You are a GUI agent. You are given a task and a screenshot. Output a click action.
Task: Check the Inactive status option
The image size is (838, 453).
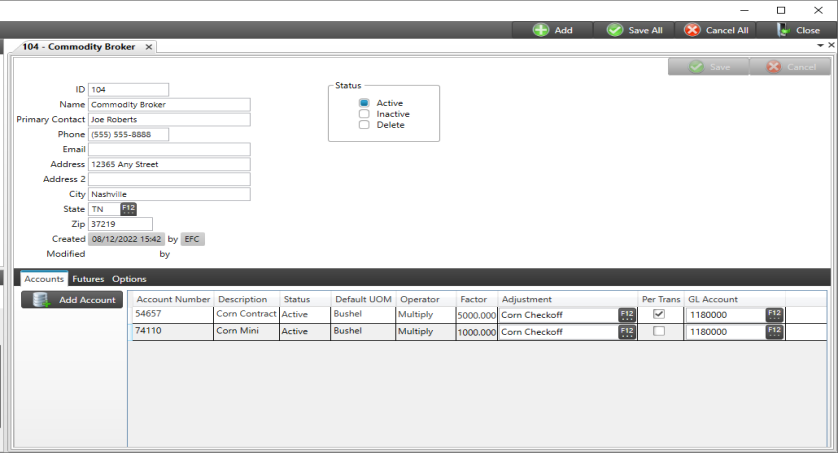pyautogui.click(x=365, y=114)
